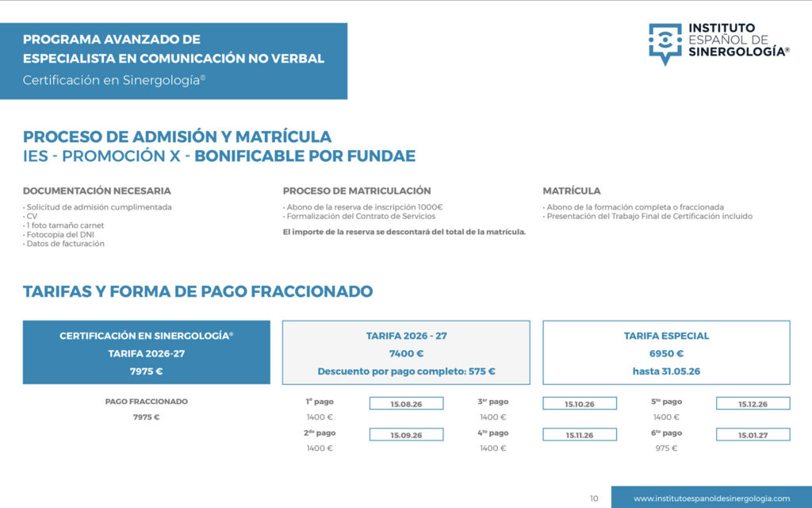Viewport: 812px width, 508px height.
Task: Select the 15.12.26 date box
Action: click(753, 403)
